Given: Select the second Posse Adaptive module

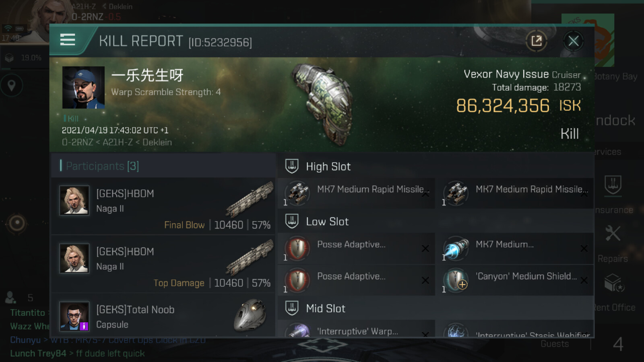Looking at the screenshot, I should (x=356, y=280).
